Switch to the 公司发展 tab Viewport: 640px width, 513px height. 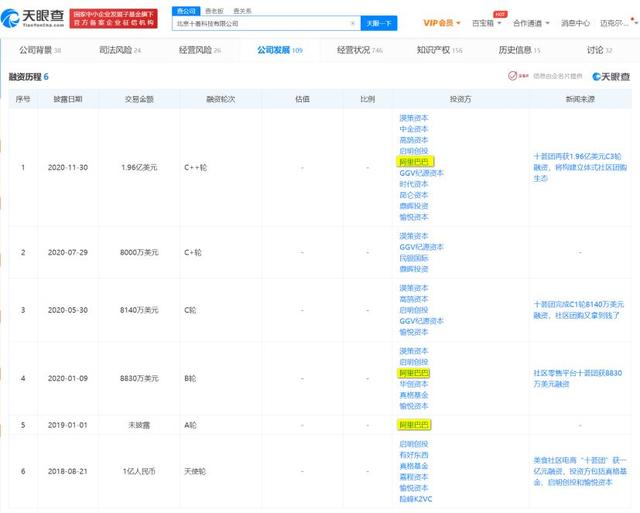click(280, 50)
